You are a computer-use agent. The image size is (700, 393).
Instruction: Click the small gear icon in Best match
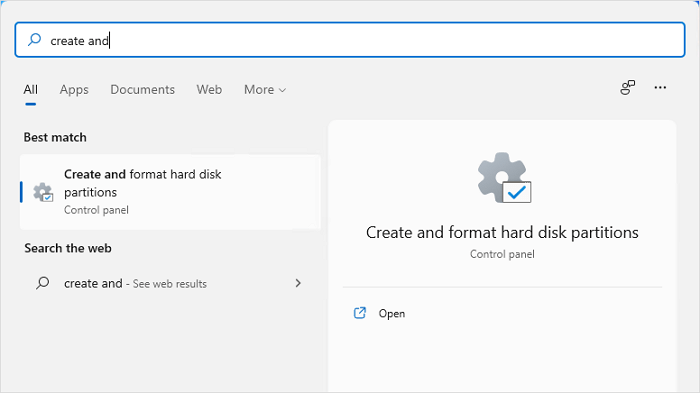(x=43, y=192)
